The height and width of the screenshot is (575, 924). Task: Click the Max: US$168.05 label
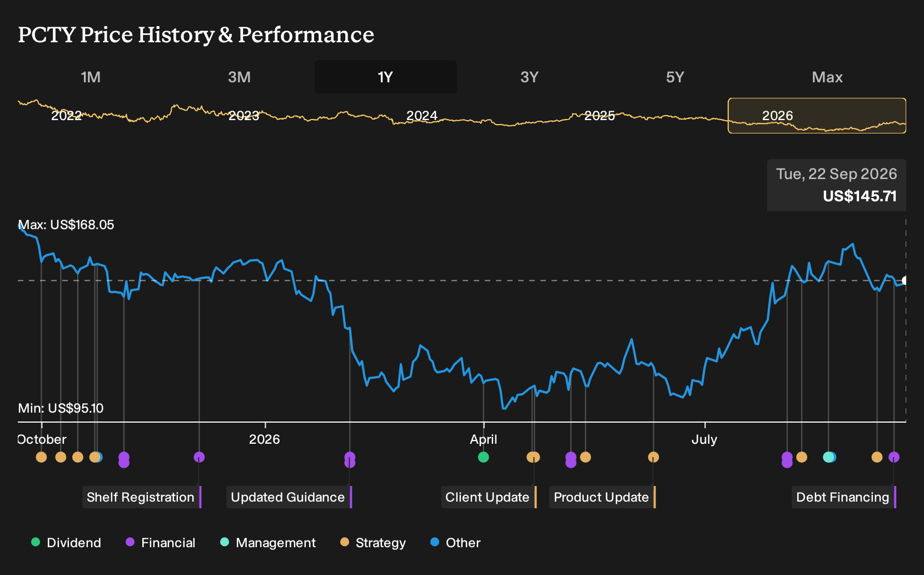coord(66,225)
